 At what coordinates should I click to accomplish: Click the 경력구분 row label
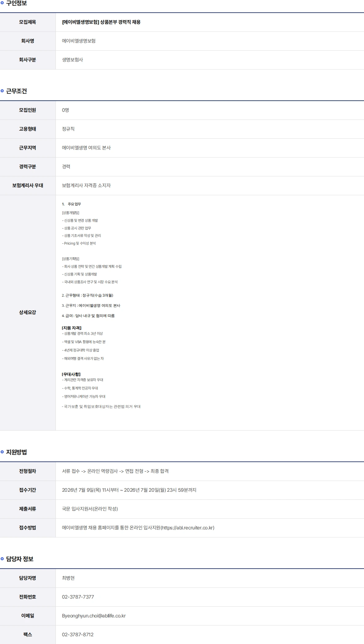tap(28, 167)
